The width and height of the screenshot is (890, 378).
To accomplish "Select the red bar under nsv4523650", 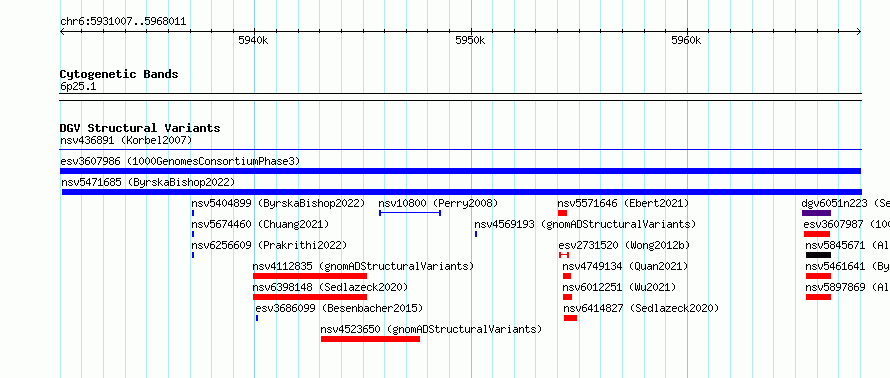I will click(370, 339).
